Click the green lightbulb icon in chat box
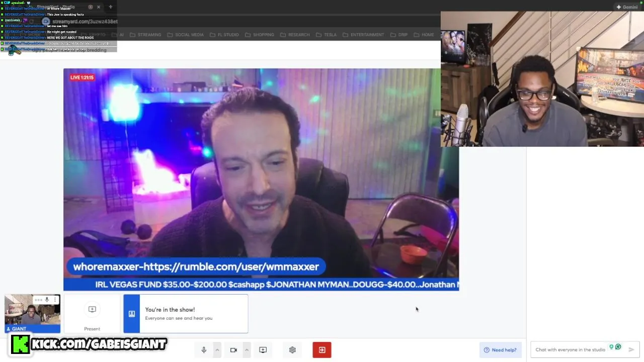The height and width of the screenshot is (362, 644). coord(611,347)
